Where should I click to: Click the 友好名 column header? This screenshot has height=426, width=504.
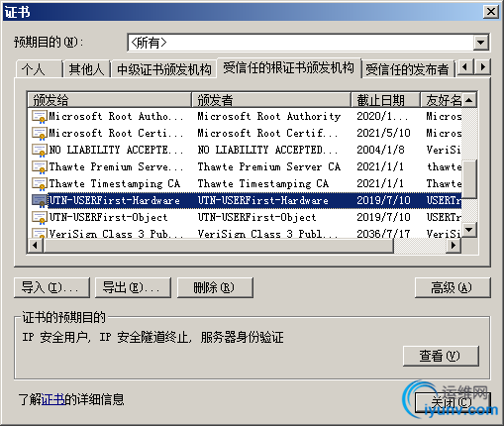(x=441, y=100)
